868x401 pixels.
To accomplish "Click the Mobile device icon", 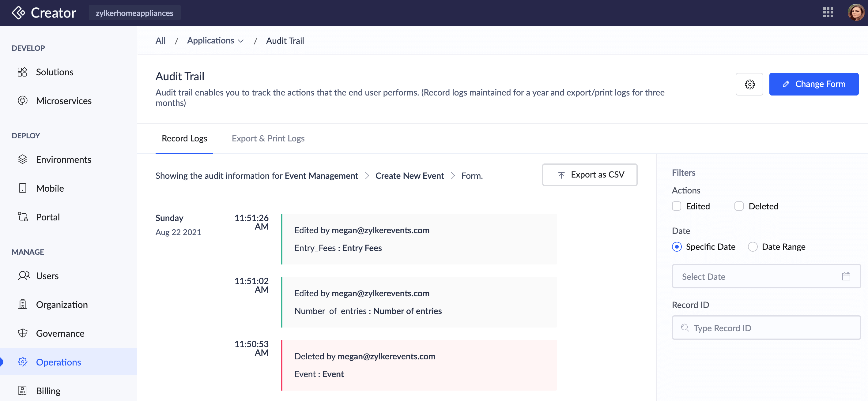I will tap(22, 188).
